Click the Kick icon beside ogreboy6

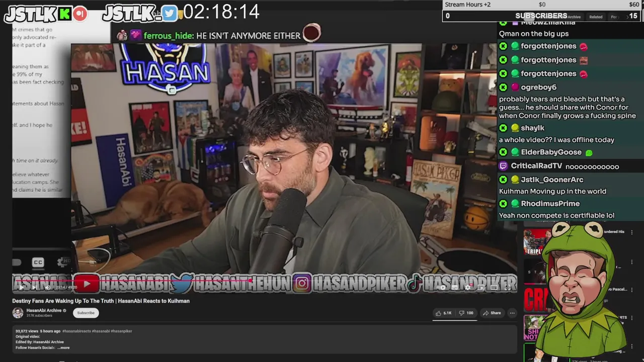[x=503, y=87]
